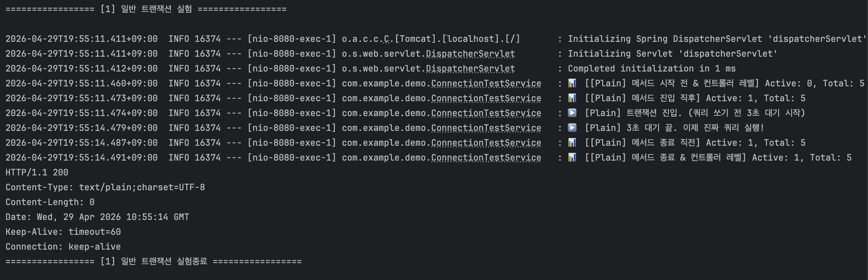Click the bar chart icon before '메서드 진입 직후'
The width and height of the screenshot is (868, 280).
pyautogui.click(x=572, y=98)
